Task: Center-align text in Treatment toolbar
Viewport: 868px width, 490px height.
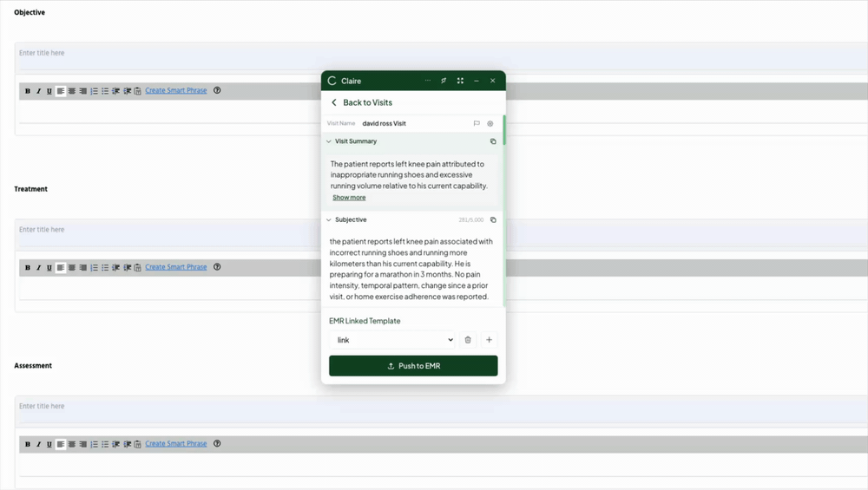Action: coord(72,267)
